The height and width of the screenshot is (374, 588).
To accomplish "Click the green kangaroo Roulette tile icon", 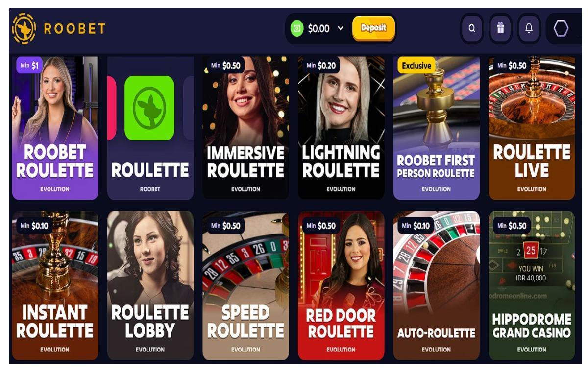I will coord(149,108).
